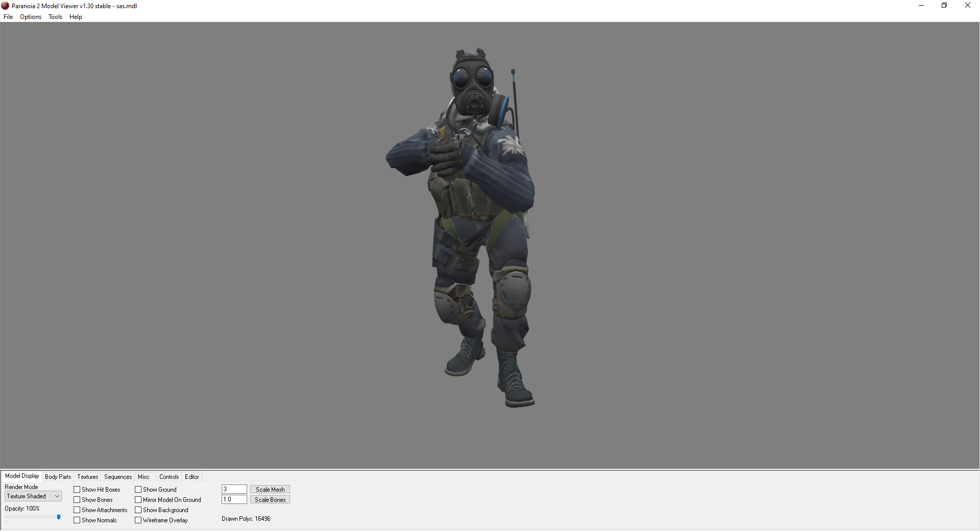
Task: Switch to the Sequences tab
Action: pyautogui.click(x=118, y=477)
